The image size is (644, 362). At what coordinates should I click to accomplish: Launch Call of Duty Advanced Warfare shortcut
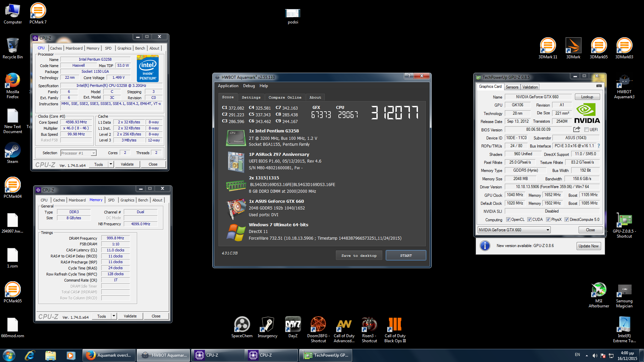(344, 330)
